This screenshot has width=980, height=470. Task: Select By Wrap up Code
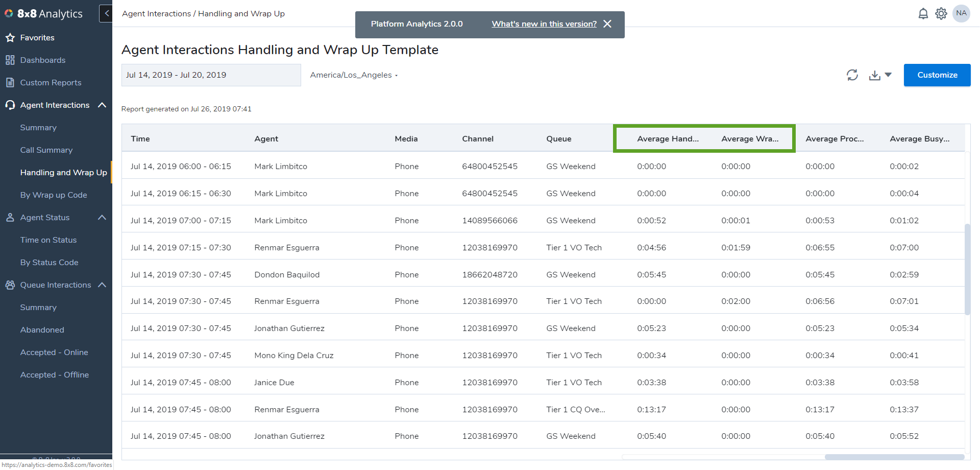[54, 195]
